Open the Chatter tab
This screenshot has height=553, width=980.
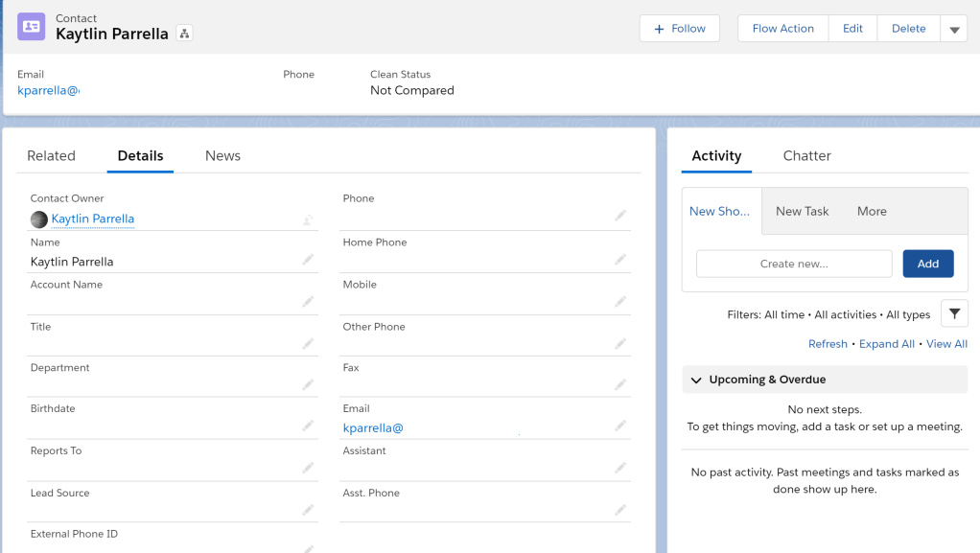tap(806, 156)
